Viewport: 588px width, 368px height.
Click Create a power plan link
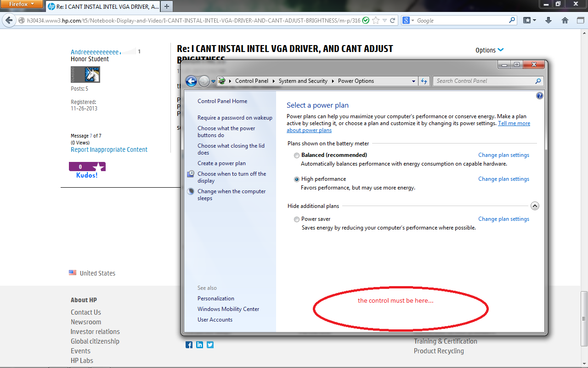[221, 163]
